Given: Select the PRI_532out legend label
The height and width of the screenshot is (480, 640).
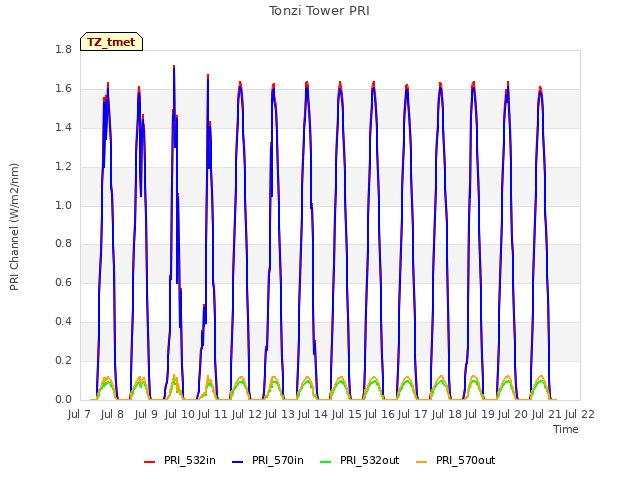Looking at the screenshot, I should pos(370,460).
